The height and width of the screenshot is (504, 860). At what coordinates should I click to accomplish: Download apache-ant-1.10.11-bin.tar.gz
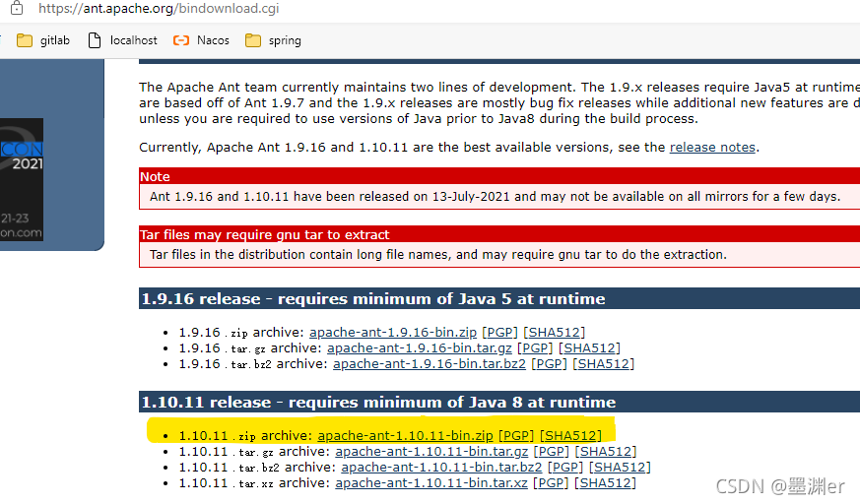(431, 452)
